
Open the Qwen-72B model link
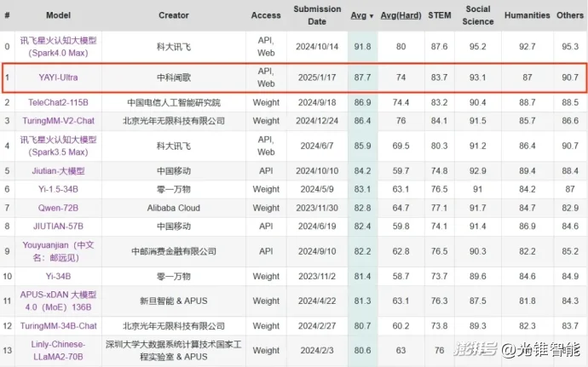click(x=59, y=208)
